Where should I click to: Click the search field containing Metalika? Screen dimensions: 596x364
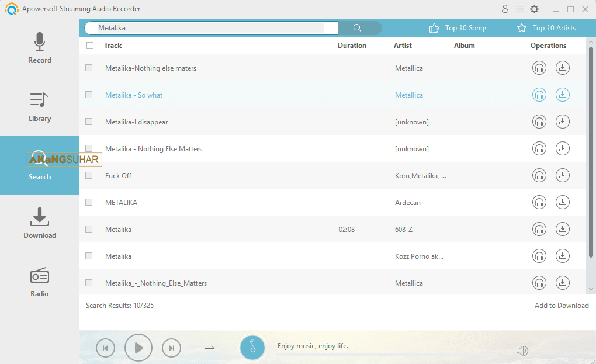211,27
